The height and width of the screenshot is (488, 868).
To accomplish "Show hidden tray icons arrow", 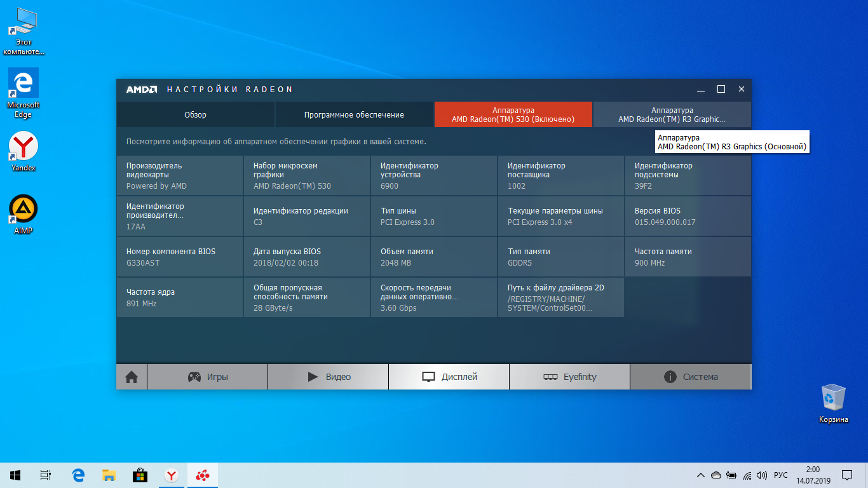I will point(700,475).
